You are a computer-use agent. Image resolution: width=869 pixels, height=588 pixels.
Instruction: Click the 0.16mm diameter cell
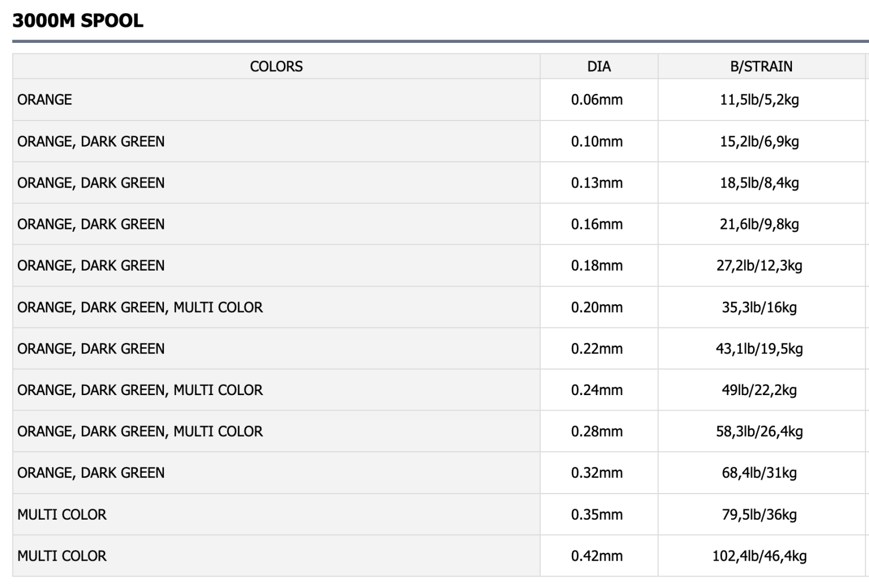pos(597,224)
